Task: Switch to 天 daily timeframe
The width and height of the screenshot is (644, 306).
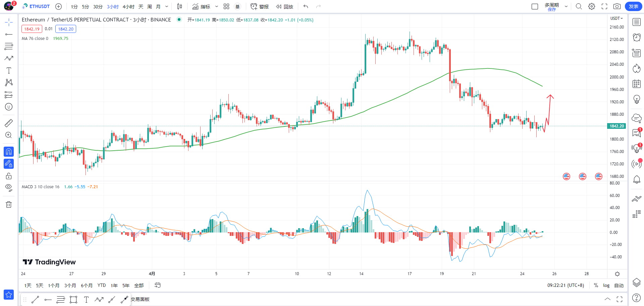Action: pos(141,6)
